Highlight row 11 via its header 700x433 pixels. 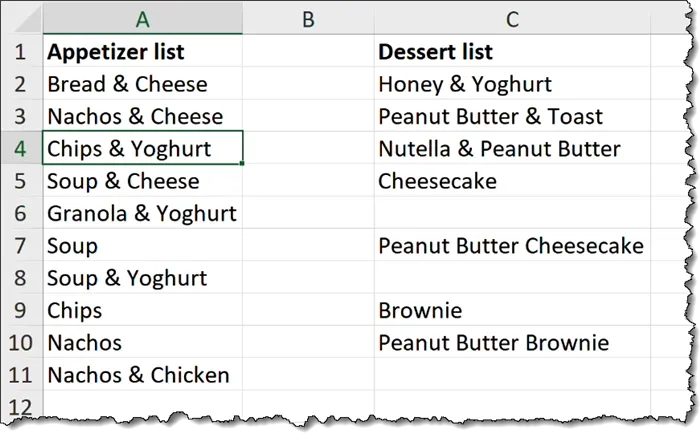(20, 376)
